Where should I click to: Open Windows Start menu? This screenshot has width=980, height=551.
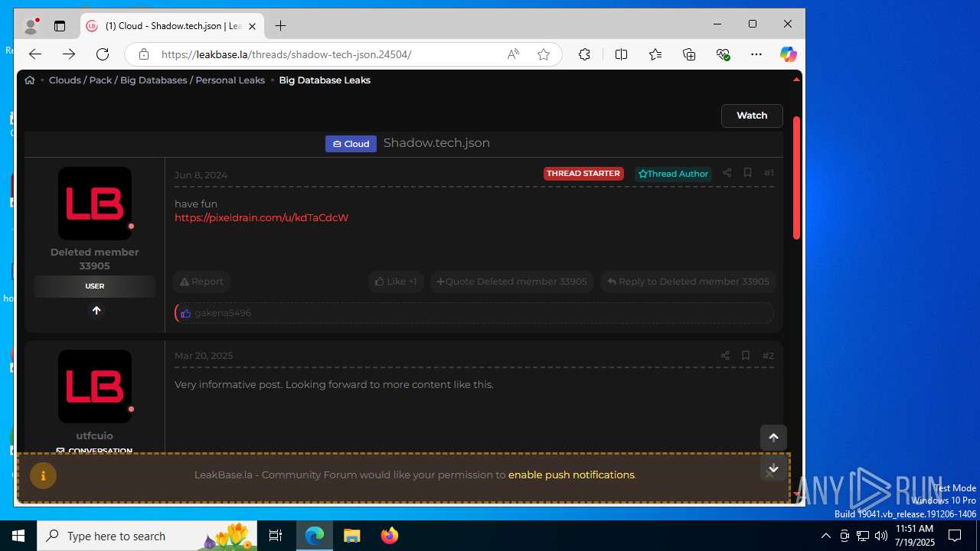pos(18,536)
